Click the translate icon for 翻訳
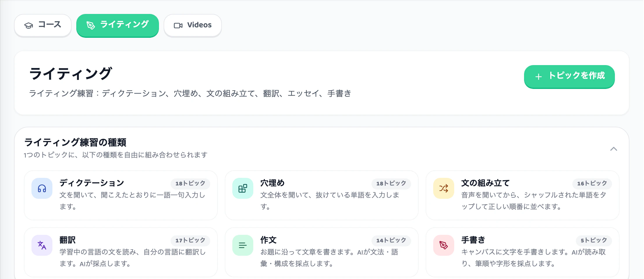This screenshot has width=644, height=279. point(42,246)
